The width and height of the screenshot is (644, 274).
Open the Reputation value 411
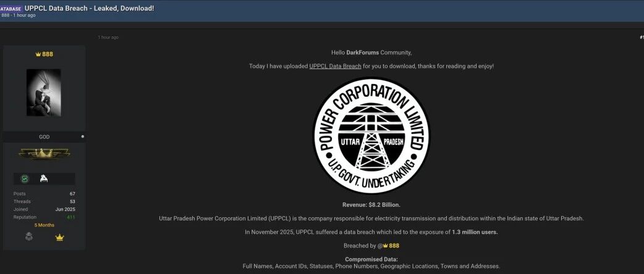(71, 217)
